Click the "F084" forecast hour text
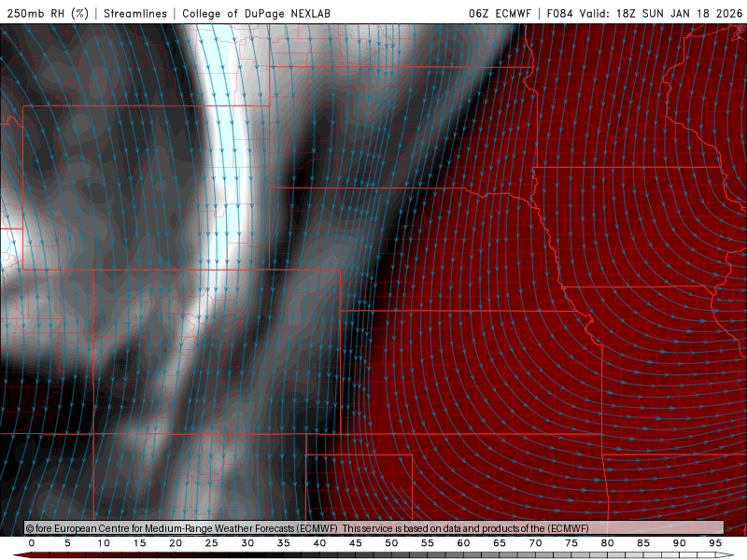Image resolution: width=747 pixels, height=560 pixels. [x=559, y=13]
